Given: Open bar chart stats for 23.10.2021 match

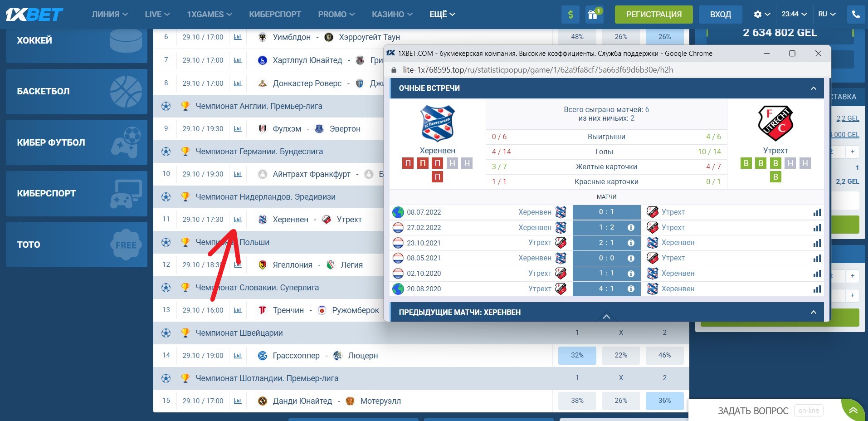Looking at the screenshot, I should click(817, 243).
